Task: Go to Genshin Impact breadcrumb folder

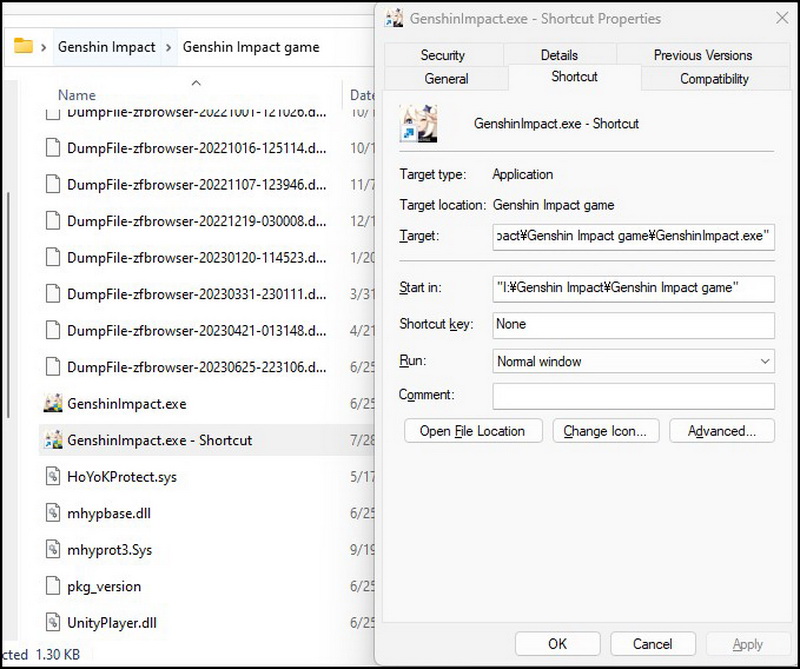Action: pyautogui.click(x=106, y=47)
